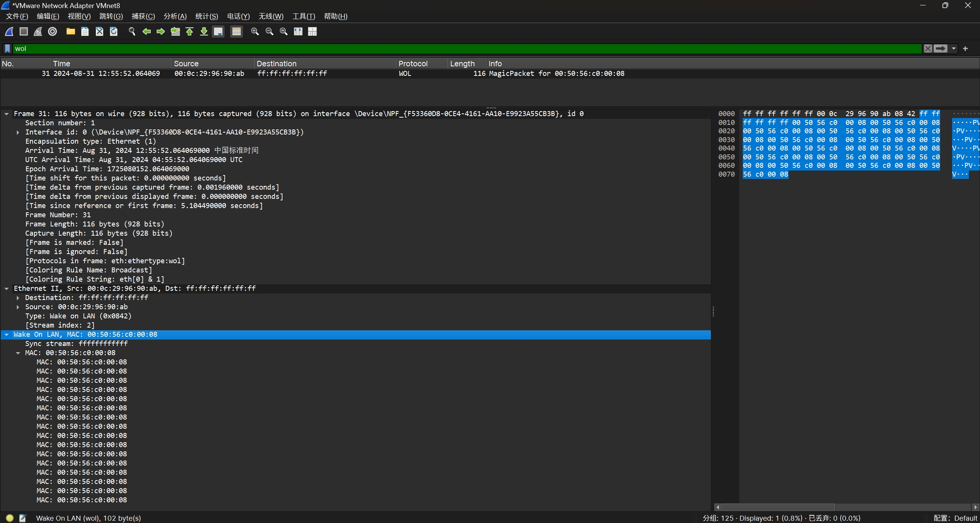Expand the Frame 31 details tree
This screenshot has width=980, height=523.
pos(7,113)
